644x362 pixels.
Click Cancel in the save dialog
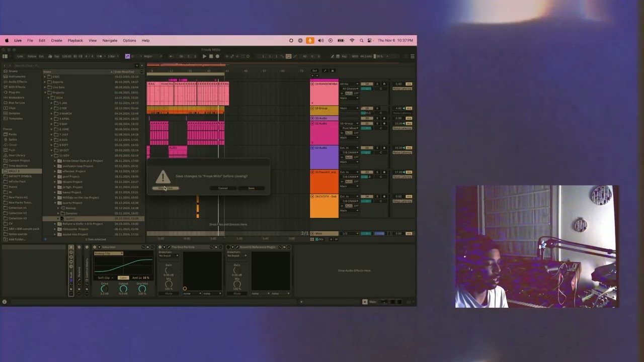pos(223,188)
